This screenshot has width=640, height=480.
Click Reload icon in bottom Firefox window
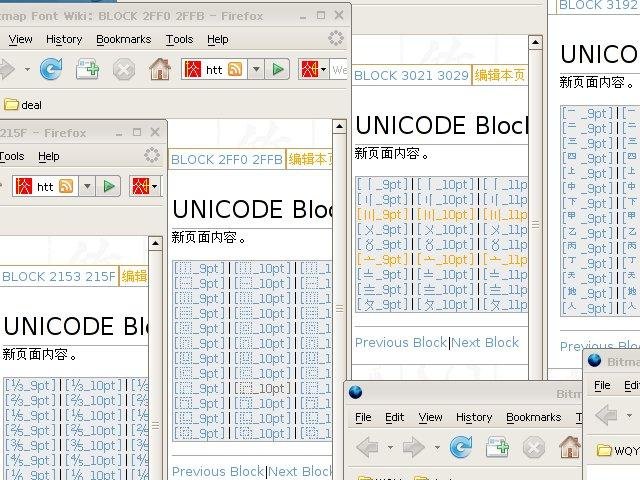point(461,447)
